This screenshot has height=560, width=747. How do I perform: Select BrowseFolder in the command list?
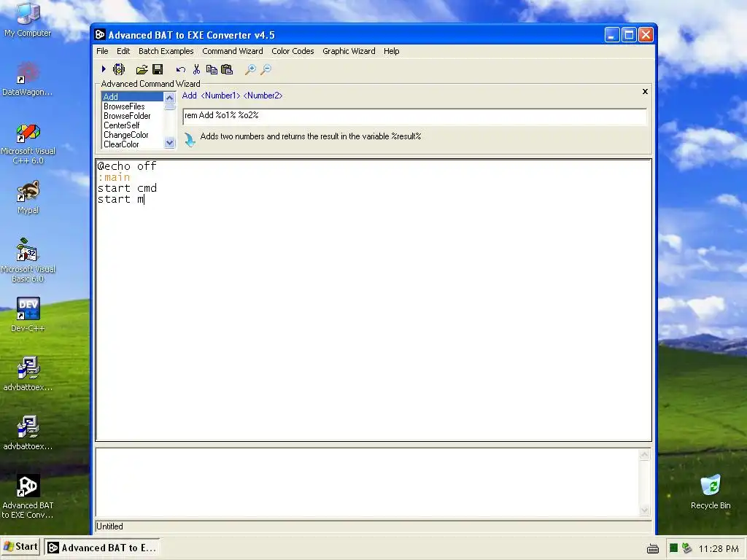pos(133,116)
